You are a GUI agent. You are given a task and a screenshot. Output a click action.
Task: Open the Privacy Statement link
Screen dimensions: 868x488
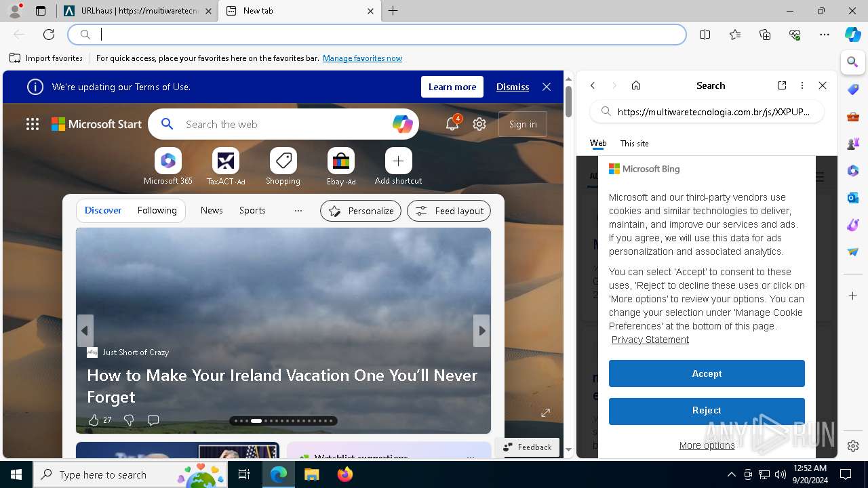point(650,340)
